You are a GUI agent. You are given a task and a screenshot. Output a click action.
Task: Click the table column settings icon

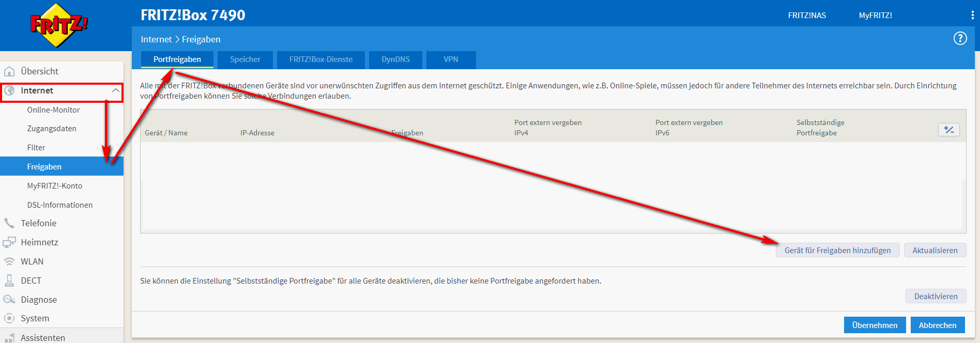tap(948, 130)
